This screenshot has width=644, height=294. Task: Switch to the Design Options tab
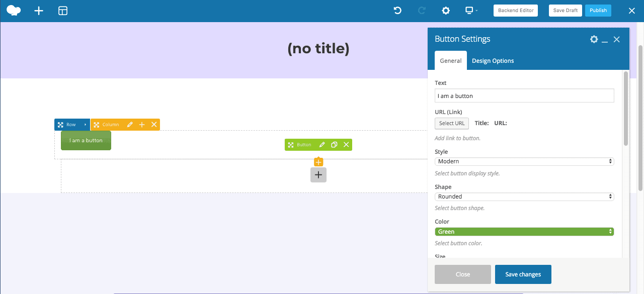coord(493,61)
